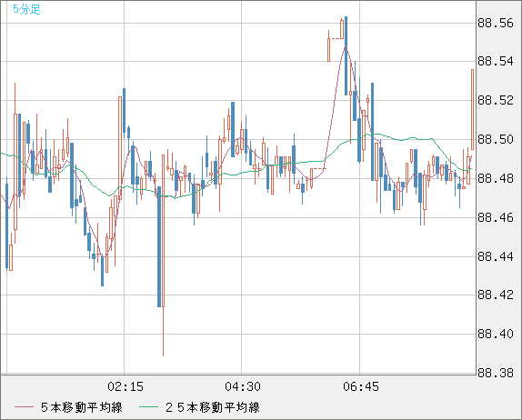Click the 88.56 price axis label

tap(496, 23)
